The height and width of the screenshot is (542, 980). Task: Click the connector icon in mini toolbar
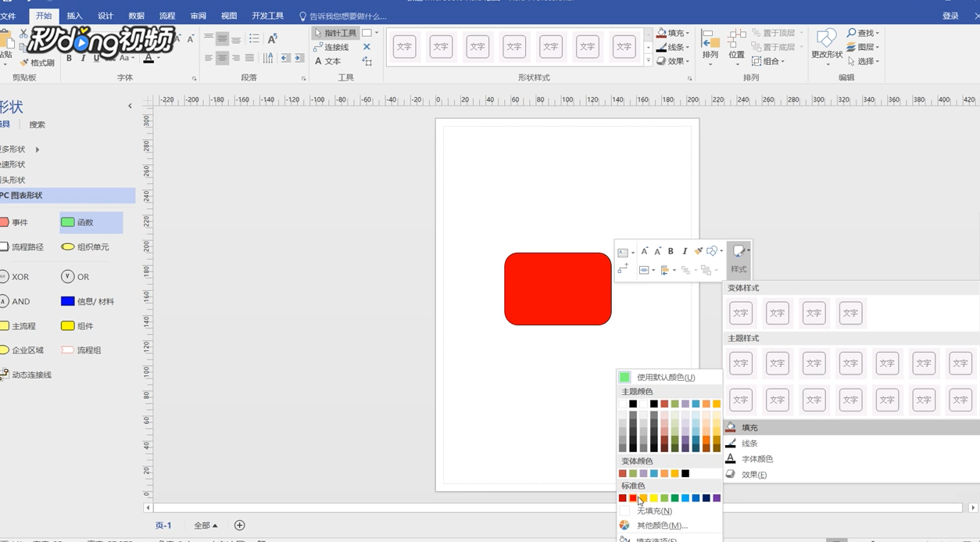click(623, 269)
